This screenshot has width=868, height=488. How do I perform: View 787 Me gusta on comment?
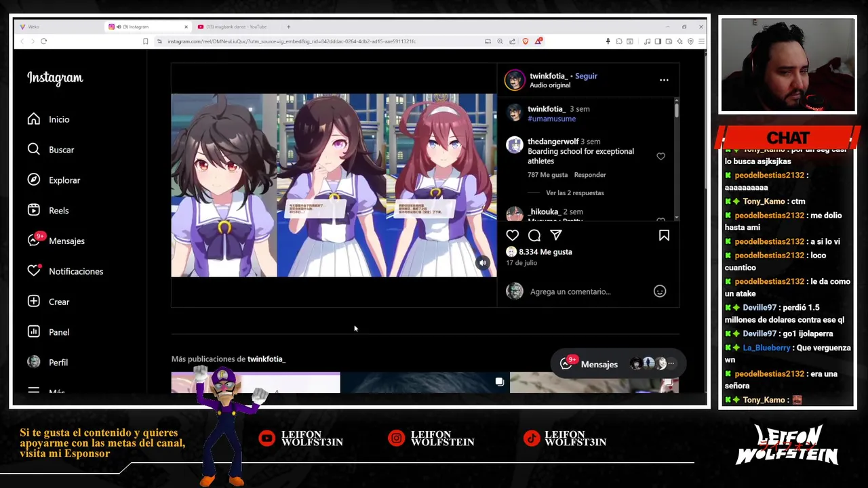pyautogui.click(x=547, y=175)
